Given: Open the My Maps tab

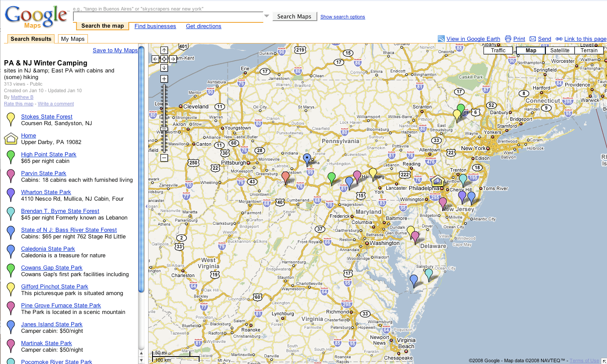Looking at the screenshot, I should tap(73, 39).
